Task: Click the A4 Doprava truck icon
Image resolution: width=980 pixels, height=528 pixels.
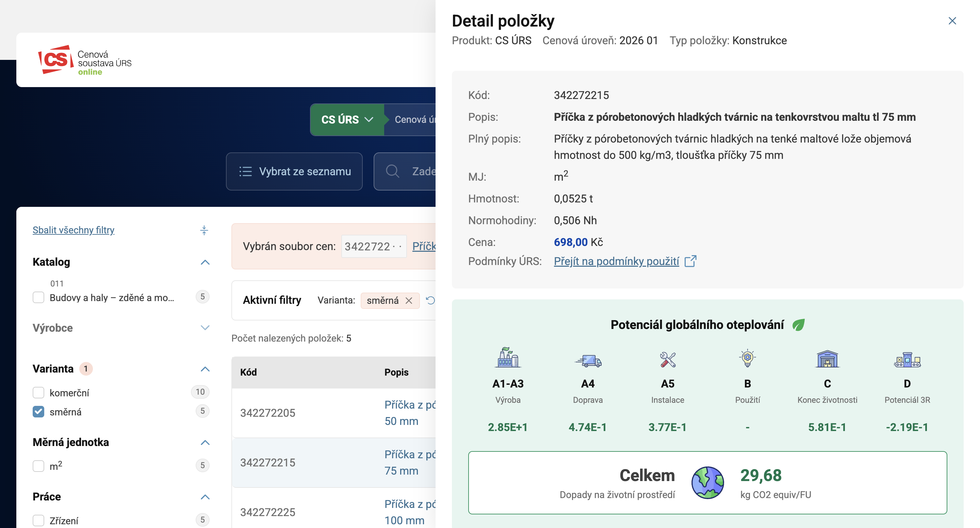Action: pos(588,360)
